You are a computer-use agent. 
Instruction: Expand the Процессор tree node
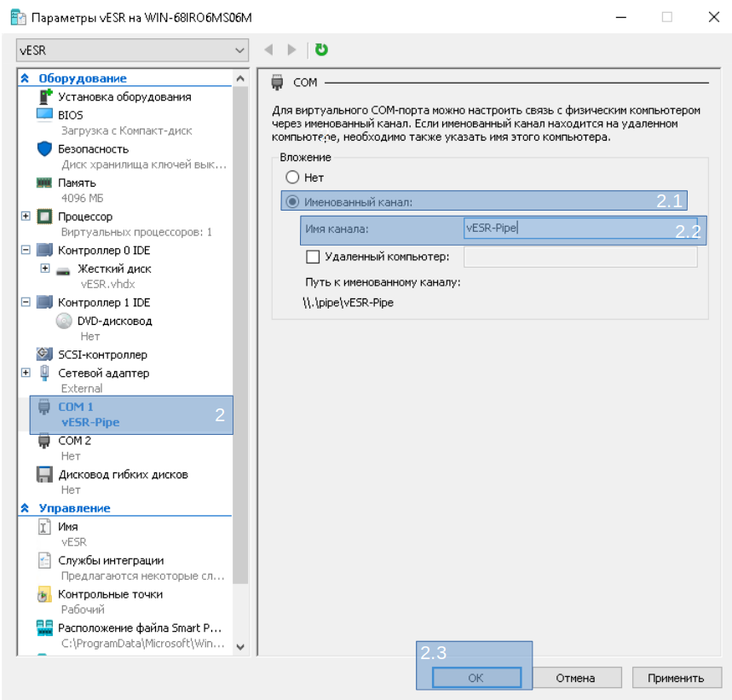tap(26, 216)
